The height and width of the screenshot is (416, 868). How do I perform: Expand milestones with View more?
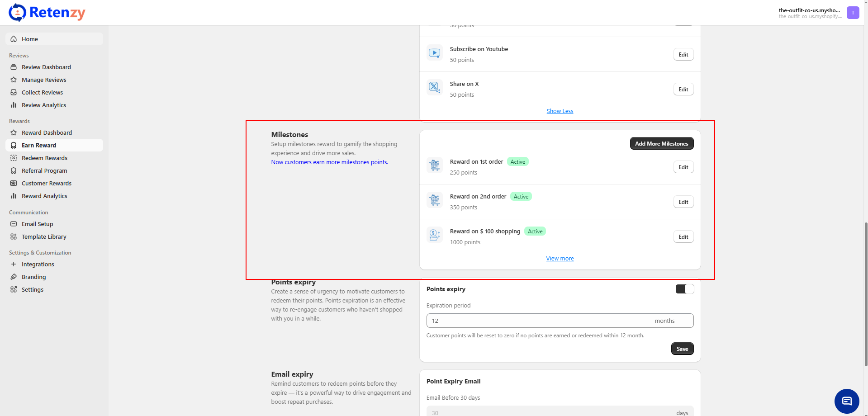(560, 259)
